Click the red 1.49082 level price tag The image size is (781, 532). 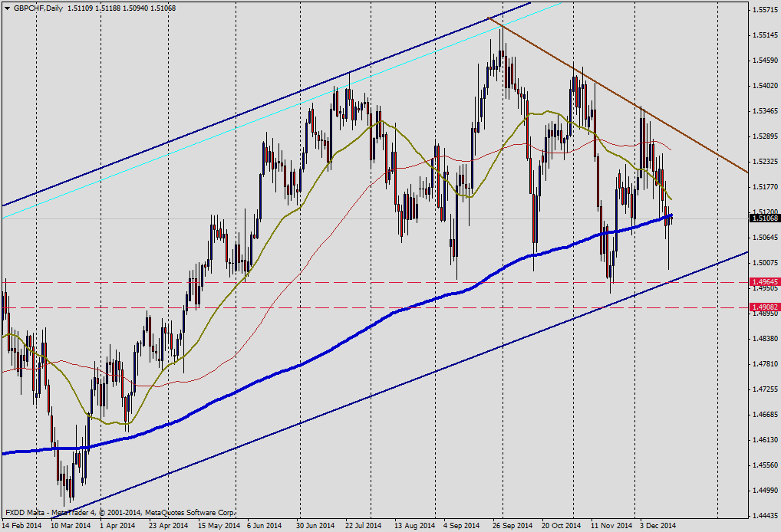pos(764,307)
